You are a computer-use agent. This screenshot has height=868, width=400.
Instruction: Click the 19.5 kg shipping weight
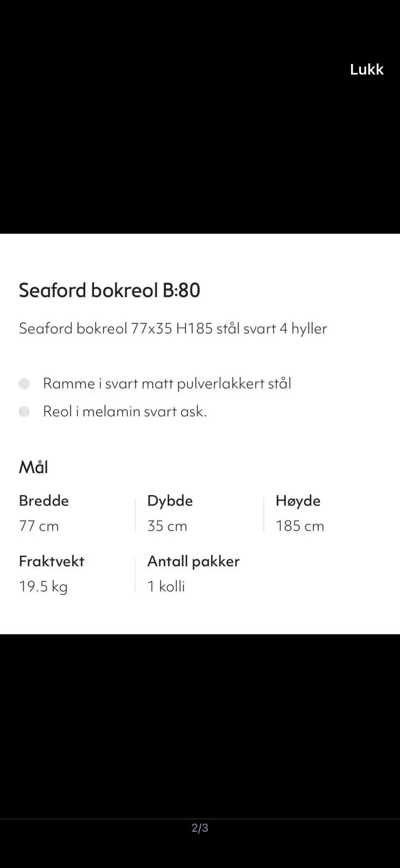click(43, 586)
